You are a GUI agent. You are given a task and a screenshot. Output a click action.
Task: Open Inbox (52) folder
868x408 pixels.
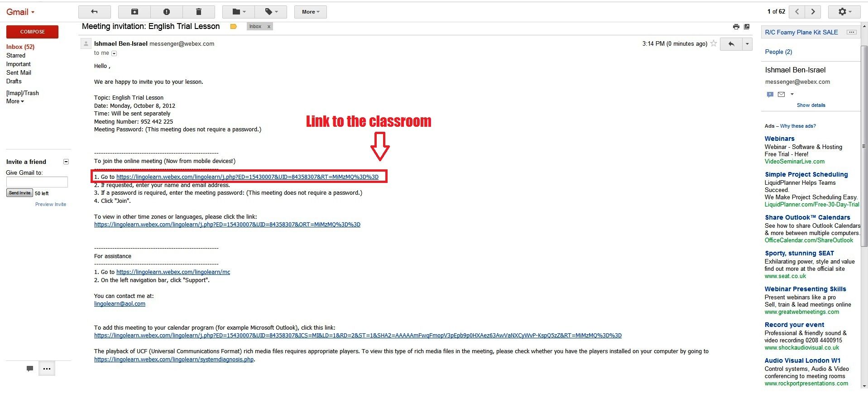(20, 47)
